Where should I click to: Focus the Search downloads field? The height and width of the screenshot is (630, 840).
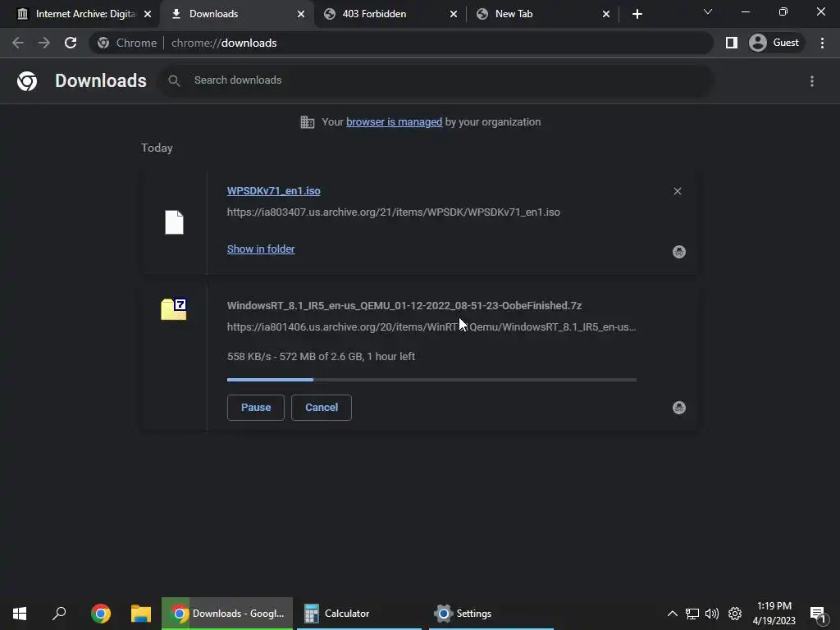click(436, 80)
